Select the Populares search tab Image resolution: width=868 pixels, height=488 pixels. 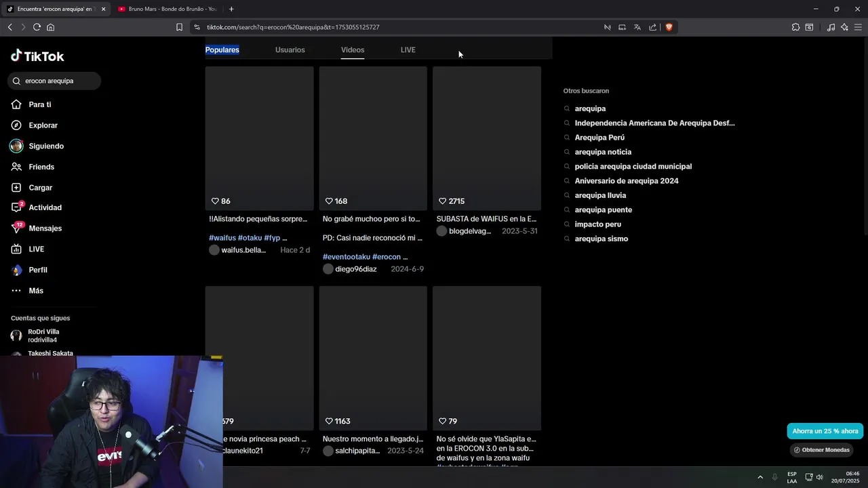point(222,49)
